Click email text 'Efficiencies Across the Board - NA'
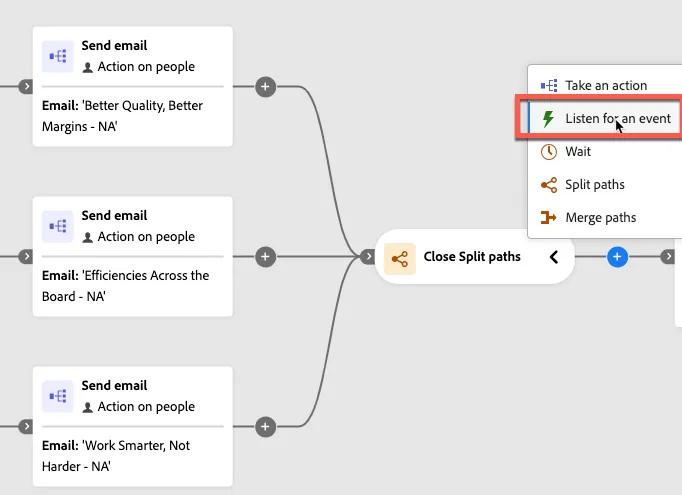The image size is (682, 495). click(126, 286)
